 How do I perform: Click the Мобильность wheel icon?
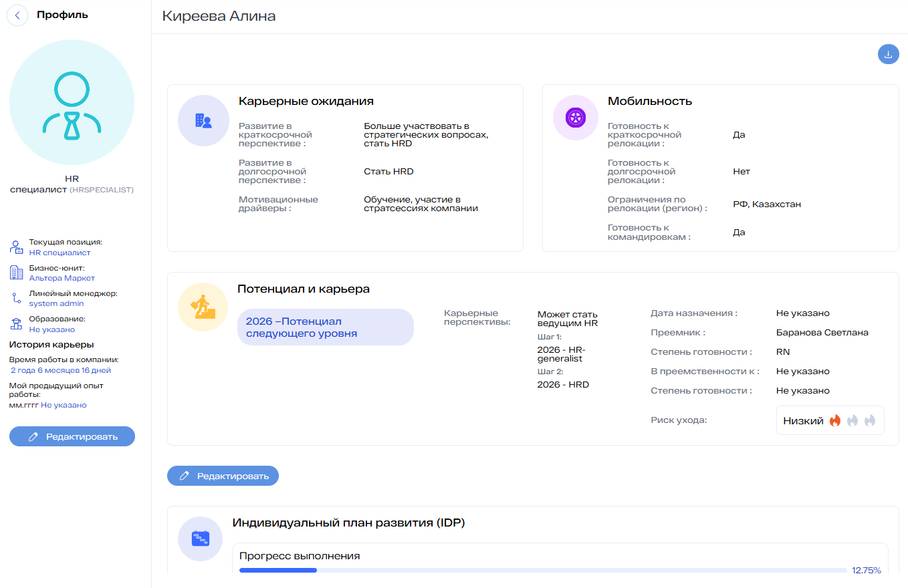point(575,118)
